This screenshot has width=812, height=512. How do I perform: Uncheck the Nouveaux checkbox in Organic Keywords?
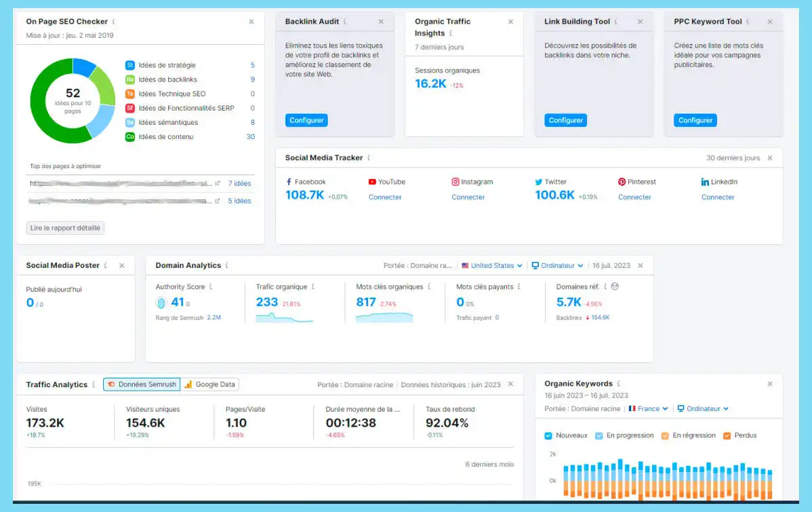(x=549, y=435)
